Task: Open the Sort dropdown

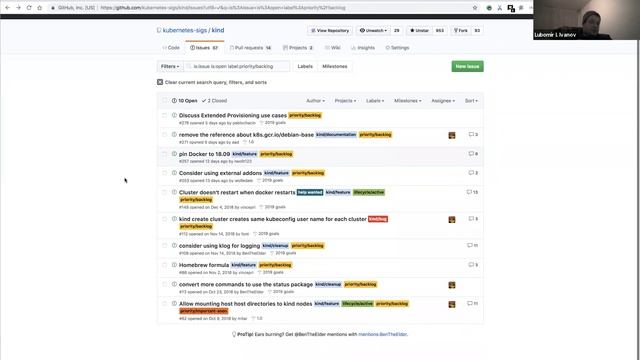Action: click(x=471, y=101)
